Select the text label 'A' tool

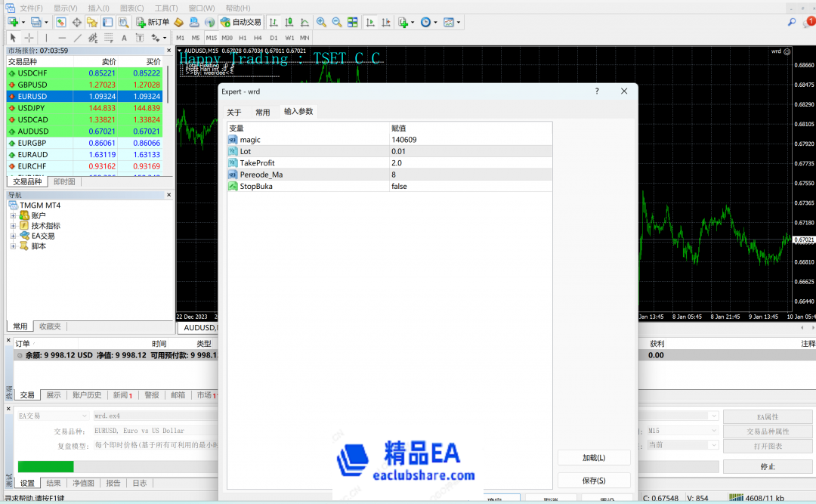(124, 37)
